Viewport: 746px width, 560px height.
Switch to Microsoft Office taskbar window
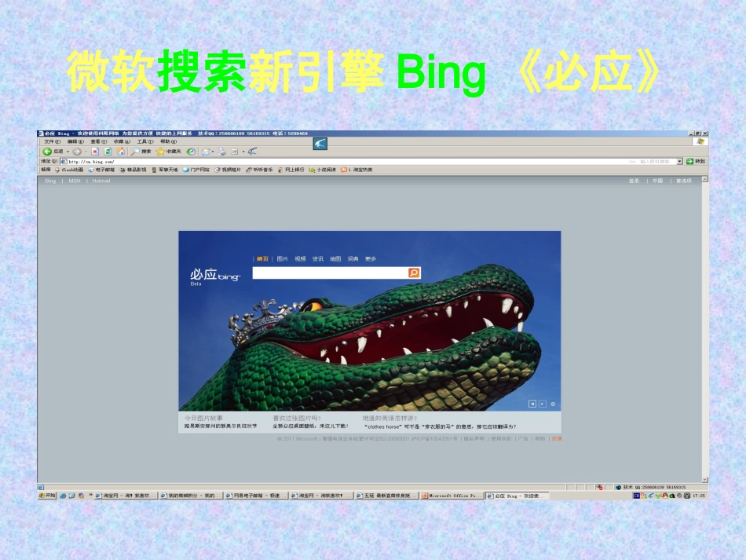452,496
